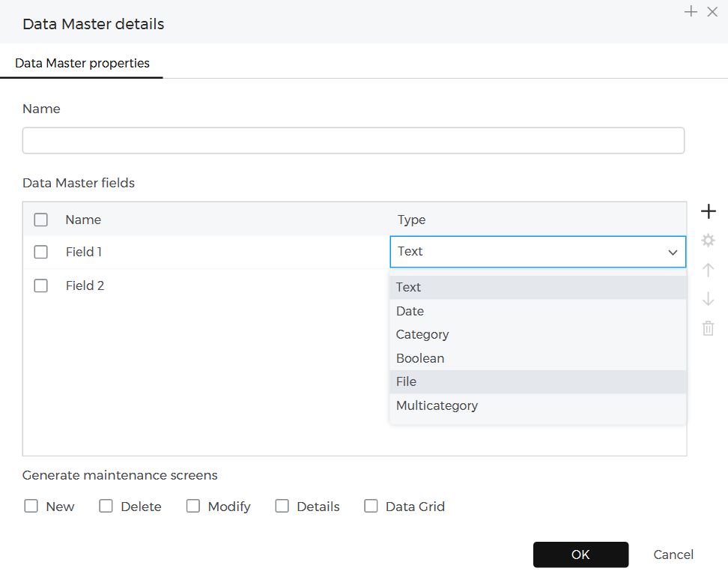
Task: Pick the File type option
Action: point(406,381)
